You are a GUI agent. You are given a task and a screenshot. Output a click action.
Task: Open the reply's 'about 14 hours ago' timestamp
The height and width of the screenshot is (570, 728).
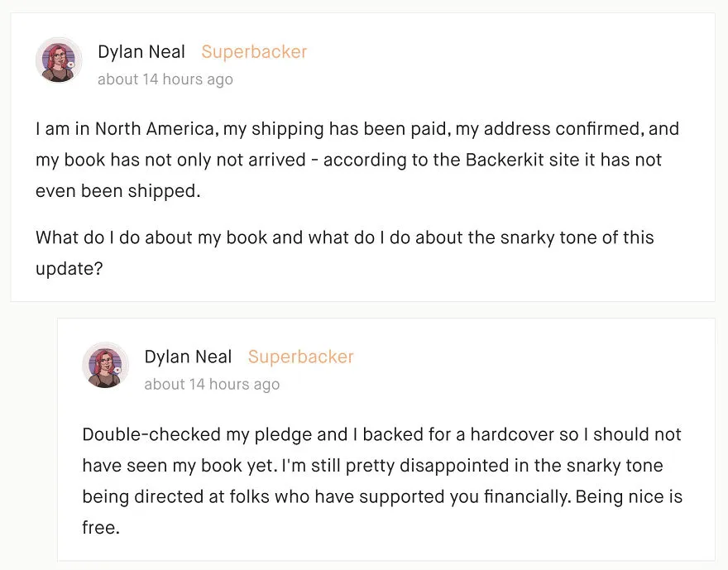tap(212, 385)
